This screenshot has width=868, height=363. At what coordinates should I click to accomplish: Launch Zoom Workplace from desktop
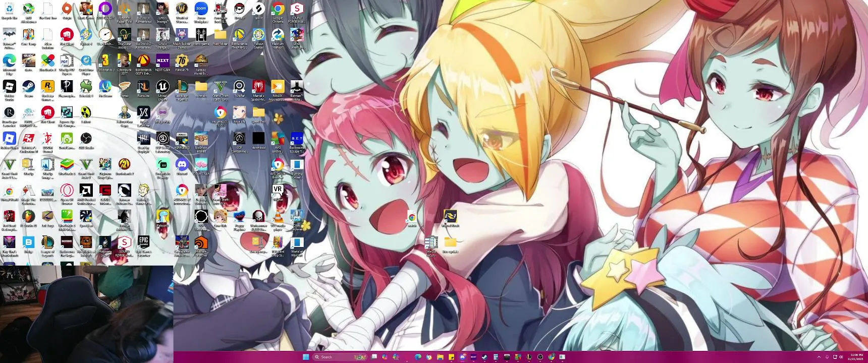pos(201,12)
